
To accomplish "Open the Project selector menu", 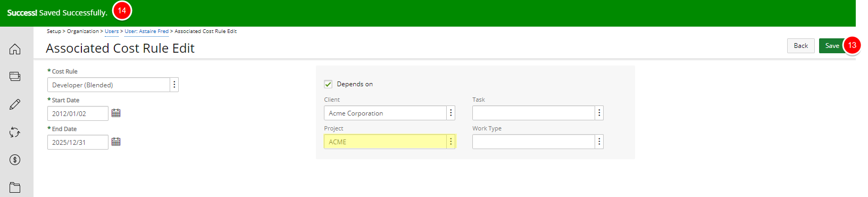I will pyautogui.click(x=451, y=142).
